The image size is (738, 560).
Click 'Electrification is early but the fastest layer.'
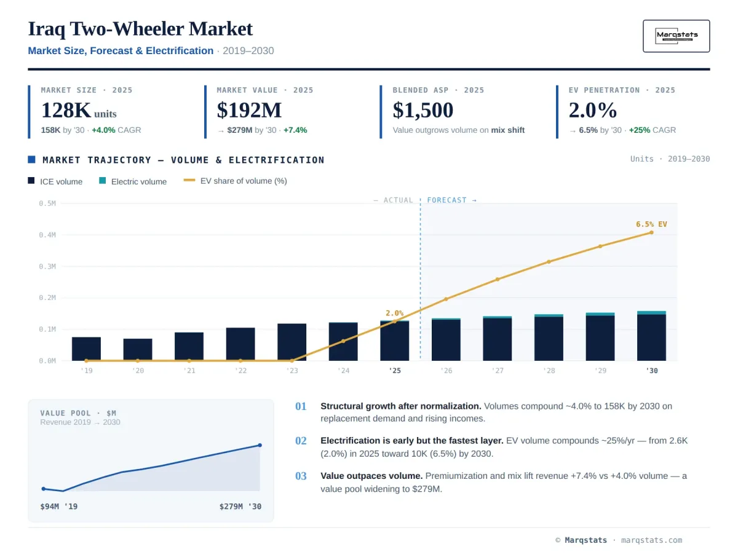(412, 441)
